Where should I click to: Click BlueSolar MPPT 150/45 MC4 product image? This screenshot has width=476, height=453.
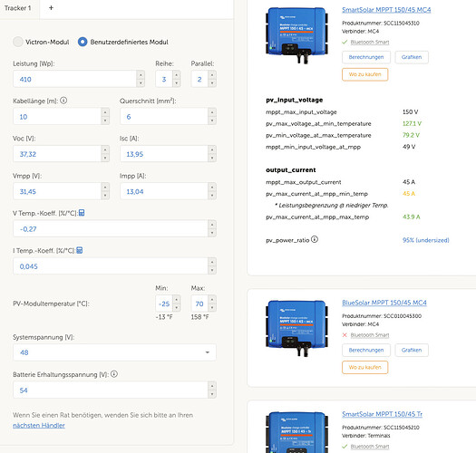tap(296, 328)
